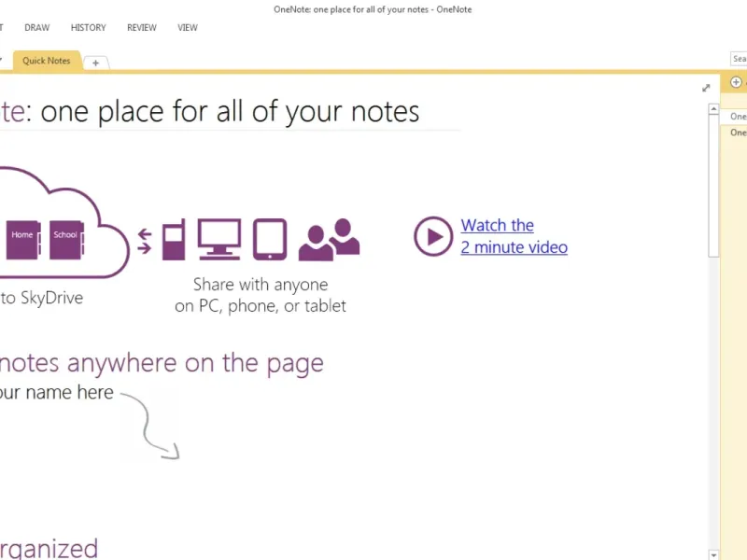This screenshot has height=560, width=747.
Task: Open the VIEW ribbon tab
Action: (188, 28)
